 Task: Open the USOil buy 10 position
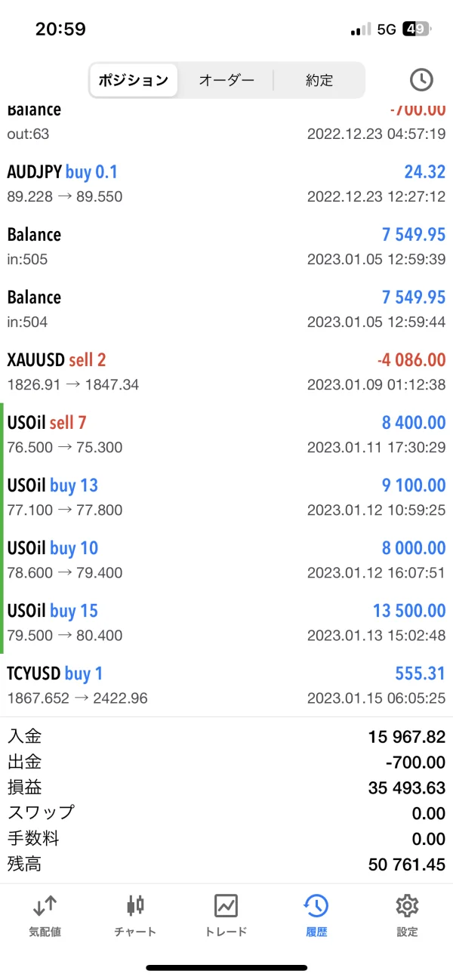[x=226, y=559]
